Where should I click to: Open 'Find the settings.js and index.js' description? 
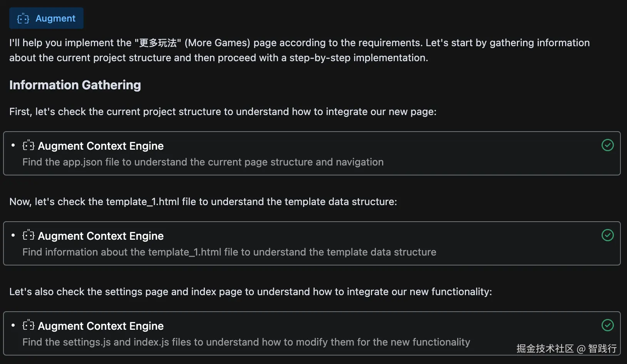(x=246, y=342)
